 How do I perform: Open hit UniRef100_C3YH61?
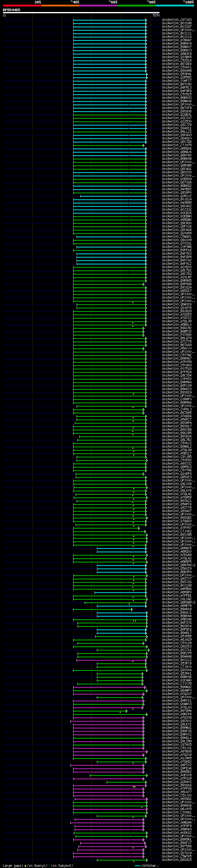[177, 812]
